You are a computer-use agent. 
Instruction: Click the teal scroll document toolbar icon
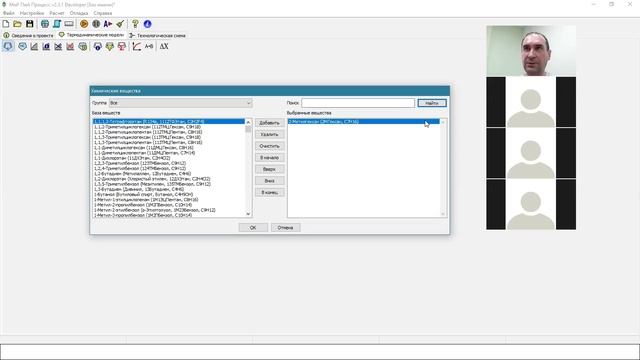point(57,24)
